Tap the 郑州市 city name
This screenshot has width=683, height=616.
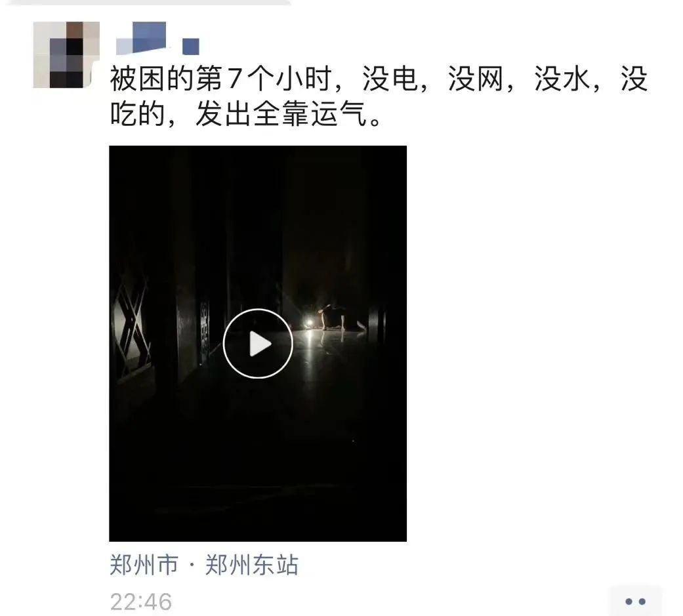[x=144, y=565]
